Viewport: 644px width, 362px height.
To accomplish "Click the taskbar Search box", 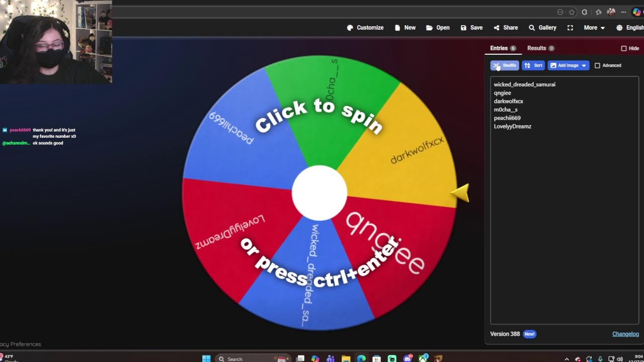I will coord(253,358).
